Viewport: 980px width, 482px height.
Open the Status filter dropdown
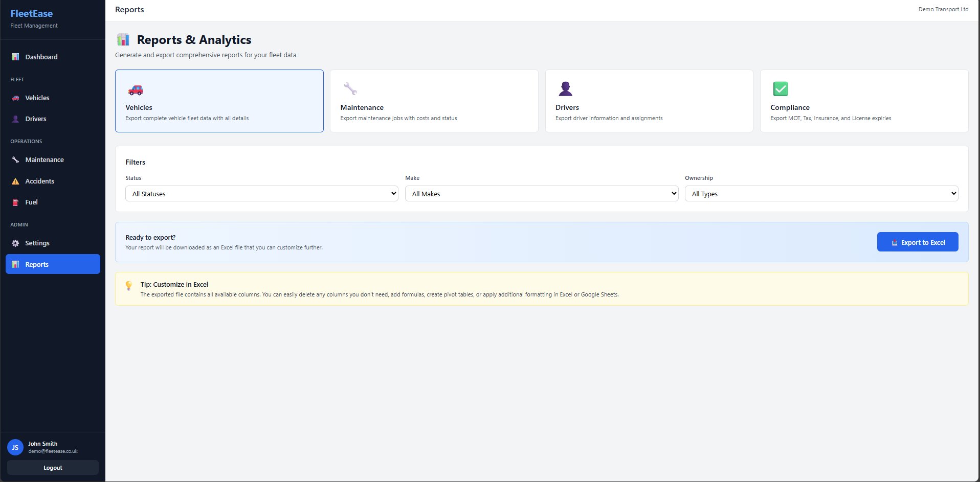tap(261, 194)
